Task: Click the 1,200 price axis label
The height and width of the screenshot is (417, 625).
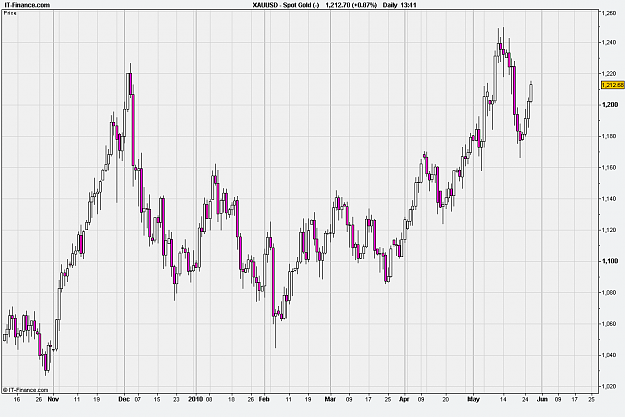Action: tap(609, 105)
